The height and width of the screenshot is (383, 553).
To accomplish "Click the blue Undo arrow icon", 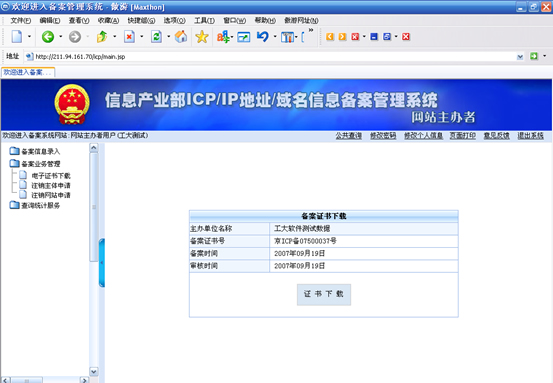I will [x=263, y=37].
